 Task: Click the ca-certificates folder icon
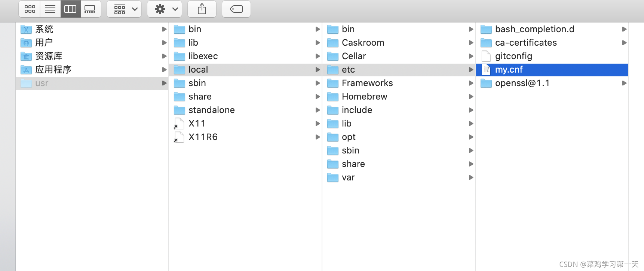(486, 43)
